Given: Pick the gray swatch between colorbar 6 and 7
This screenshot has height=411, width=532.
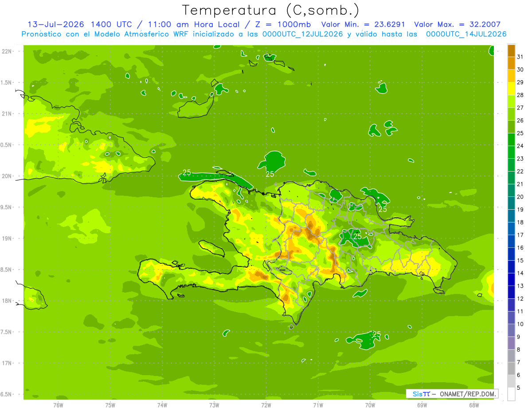Looking at the screenshot, I should [511, 368].
